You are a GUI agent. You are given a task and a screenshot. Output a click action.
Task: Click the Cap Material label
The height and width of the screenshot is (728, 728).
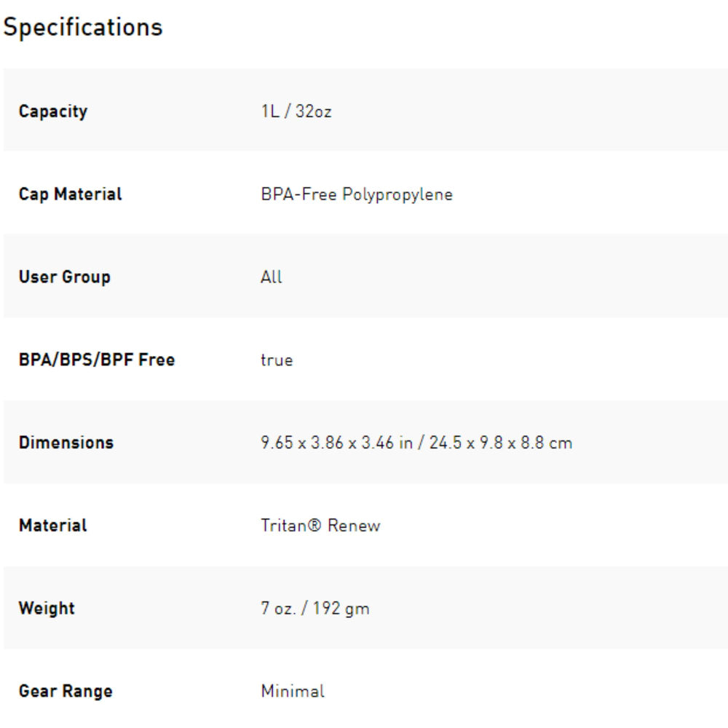70,194
